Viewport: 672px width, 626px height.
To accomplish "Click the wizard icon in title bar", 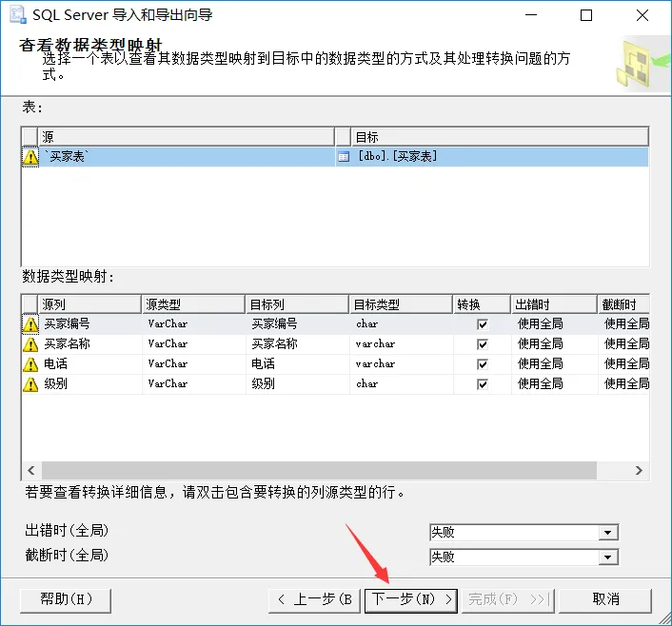I will [x=18, y=14].
